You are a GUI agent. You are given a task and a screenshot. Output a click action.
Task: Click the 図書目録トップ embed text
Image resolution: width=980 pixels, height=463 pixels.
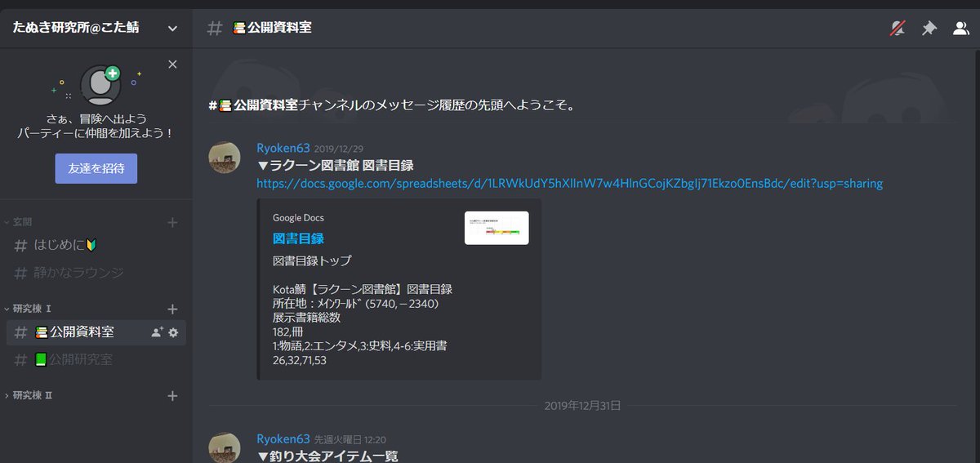[x=312, y=261]
